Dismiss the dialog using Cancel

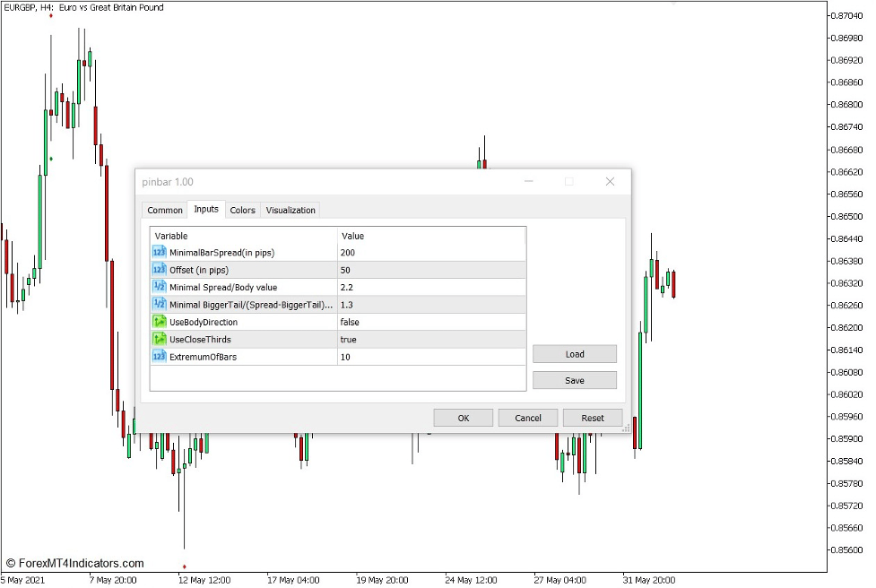pos(527,417)
